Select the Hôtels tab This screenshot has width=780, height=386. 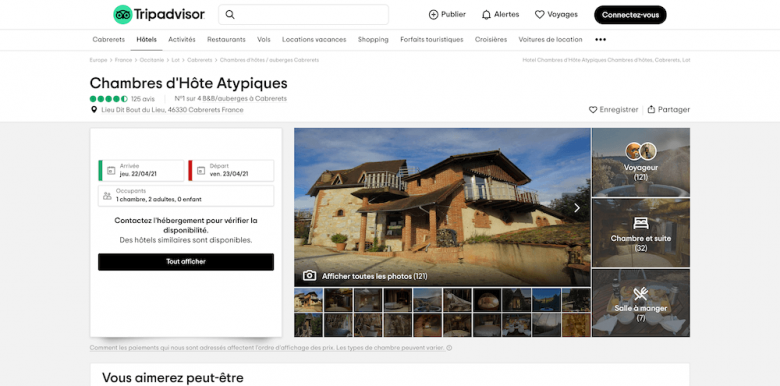(146, 40)
